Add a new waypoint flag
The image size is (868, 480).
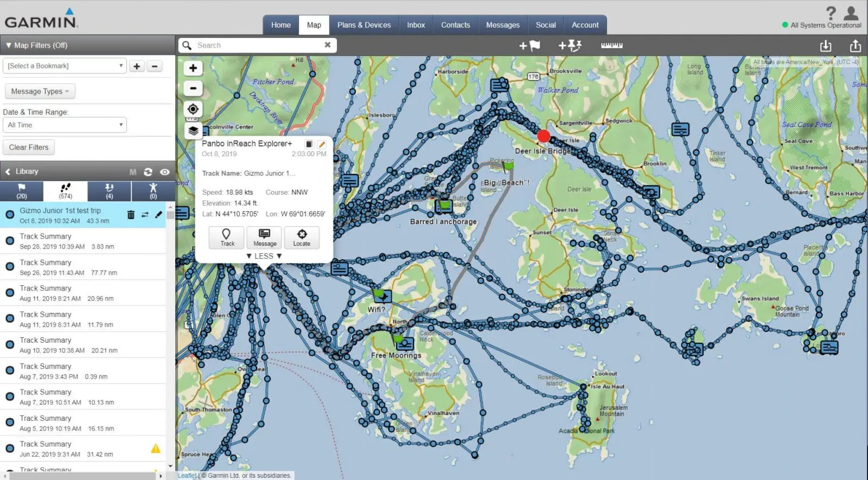[529, 46]
